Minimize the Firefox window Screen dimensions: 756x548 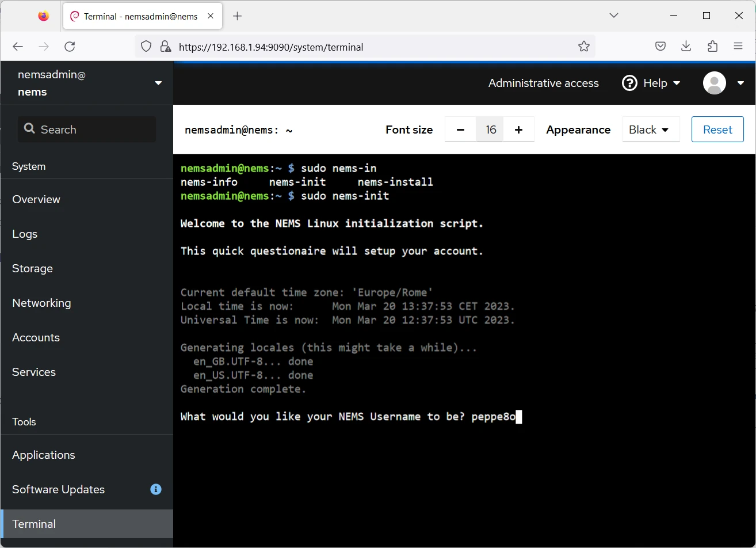[674, 16]
